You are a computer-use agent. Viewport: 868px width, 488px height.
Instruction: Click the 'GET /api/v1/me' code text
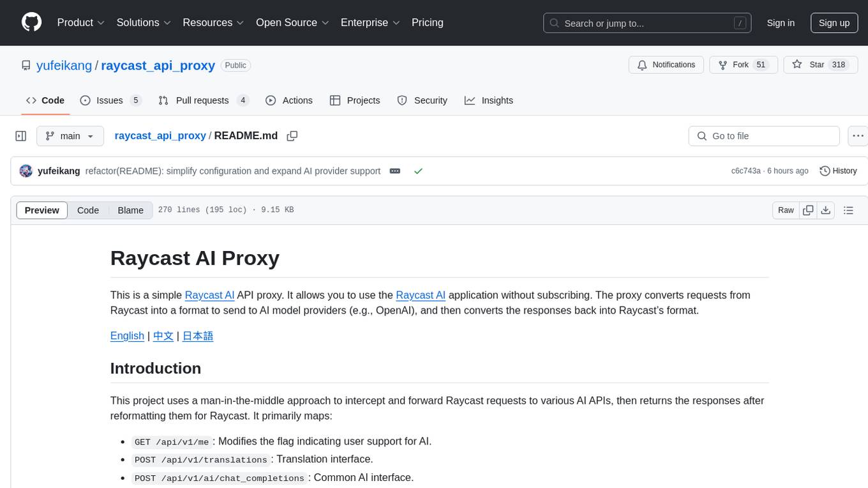[172, 442]
